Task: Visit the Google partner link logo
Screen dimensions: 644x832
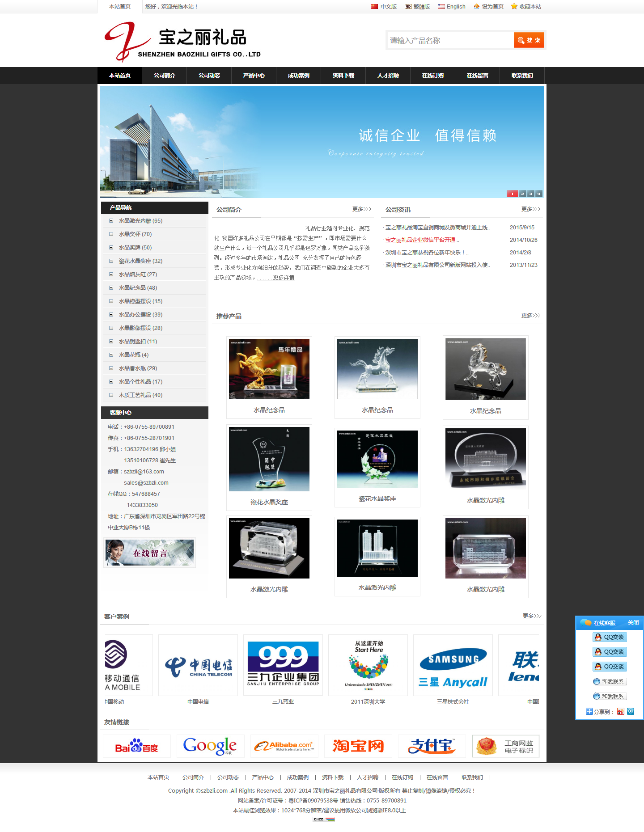Action: tap(211, 746)
